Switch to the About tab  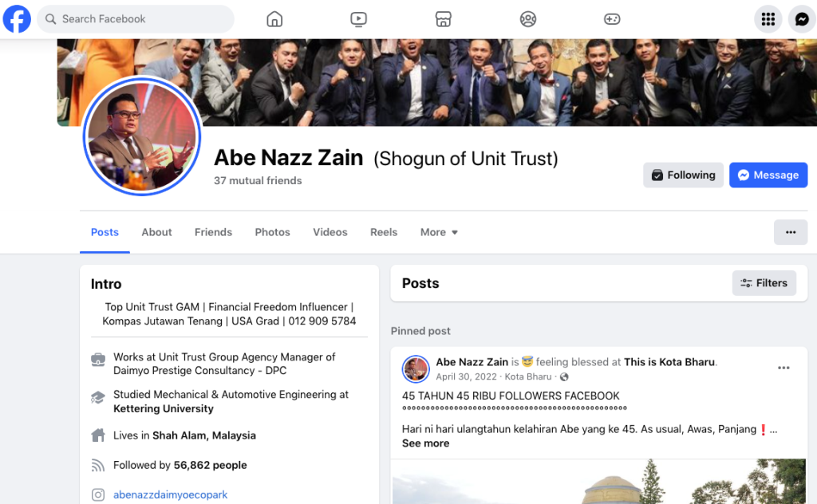click(156, 232)
